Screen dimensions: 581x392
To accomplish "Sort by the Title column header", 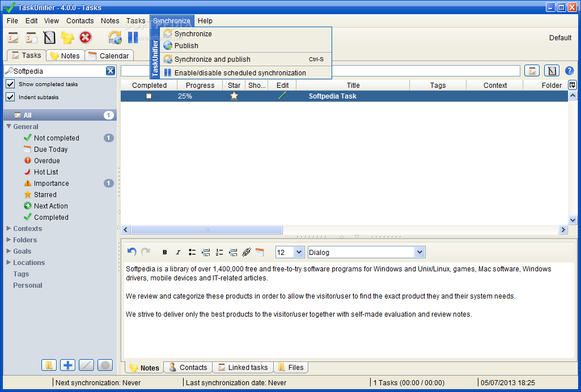I will point(353,85).
